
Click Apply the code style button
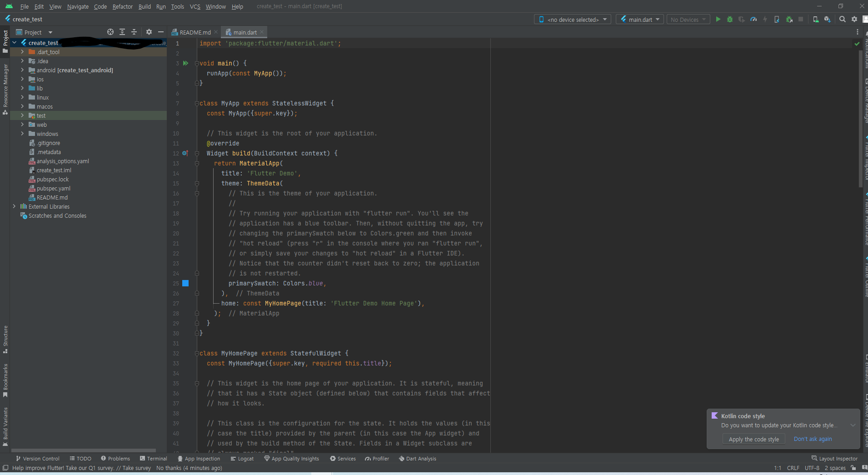click(753, 439)
